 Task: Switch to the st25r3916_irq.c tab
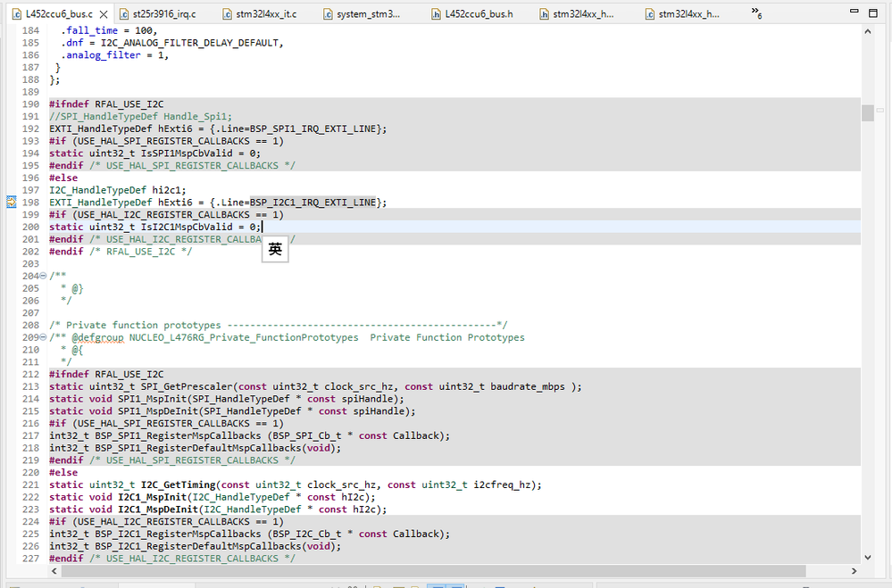point(157,14)
